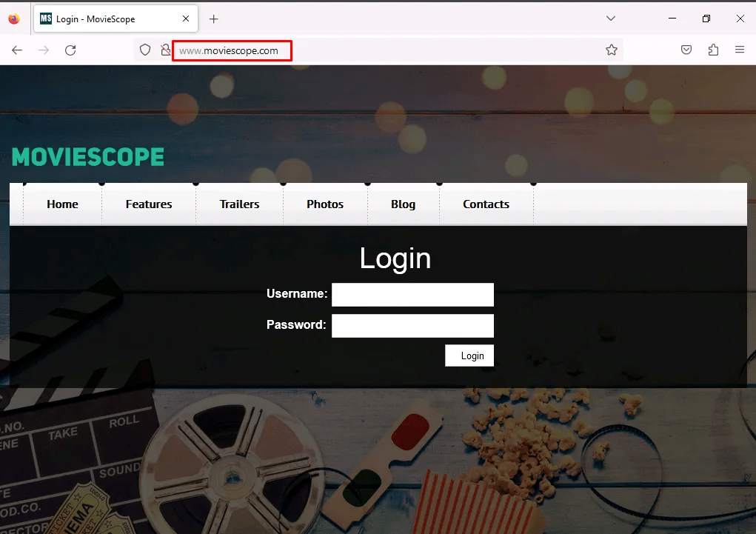
Task: Open the Save to Pocket icon
Action: 686,50
